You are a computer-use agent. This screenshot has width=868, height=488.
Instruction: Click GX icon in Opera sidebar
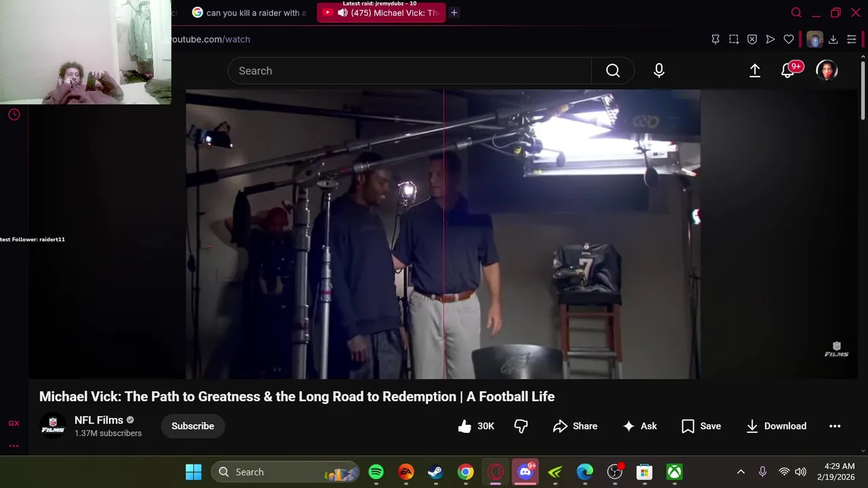point(14,423)
